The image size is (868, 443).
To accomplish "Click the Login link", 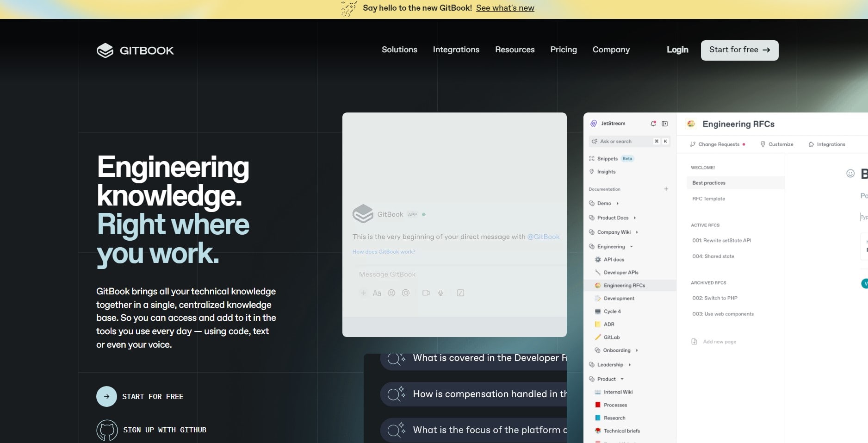I will (x=677, y=50).
